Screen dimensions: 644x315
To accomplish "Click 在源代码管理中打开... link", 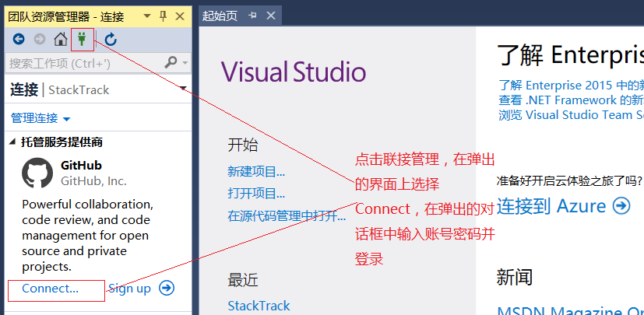I will click(x=287, y=215).
